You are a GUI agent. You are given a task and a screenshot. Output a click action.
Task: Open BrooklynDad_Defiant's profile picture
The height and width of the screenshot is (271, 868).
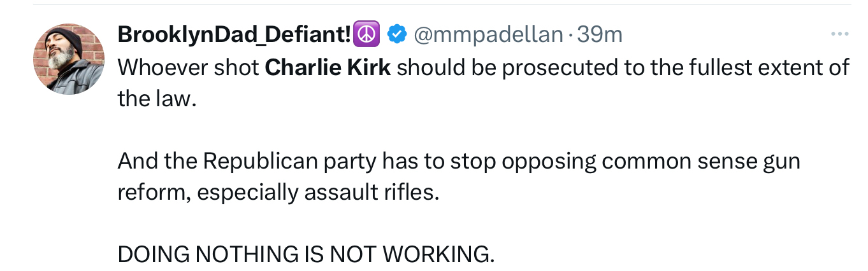69,59
